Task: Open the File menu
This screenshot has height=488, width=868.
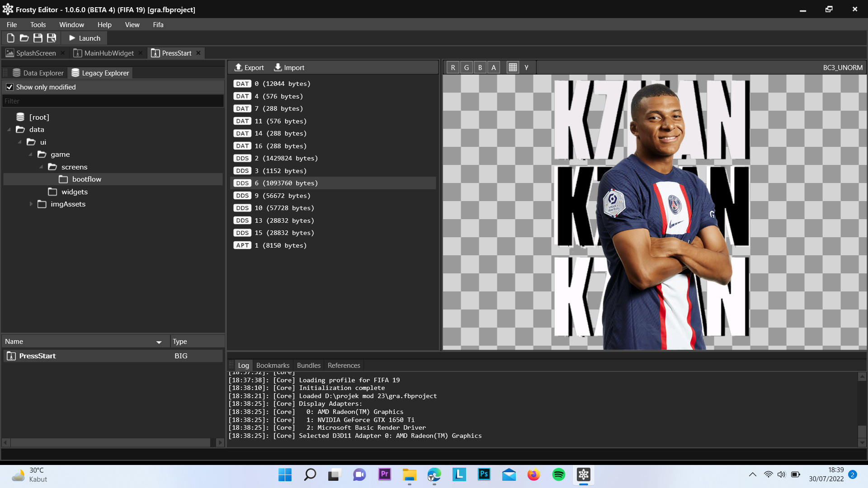Action: [12, 24]
